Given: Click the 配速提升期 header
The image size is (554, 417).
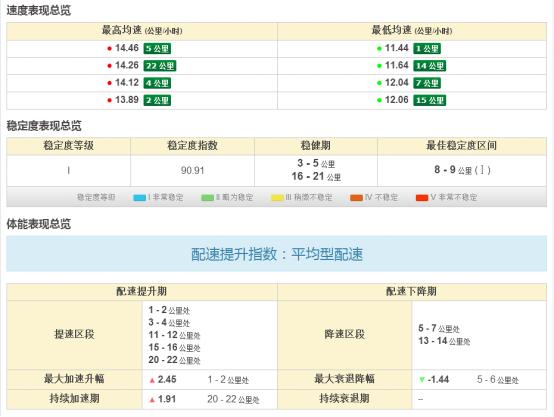Looking at the screenshot, I should pyautogui.click(x=142, y=292).
